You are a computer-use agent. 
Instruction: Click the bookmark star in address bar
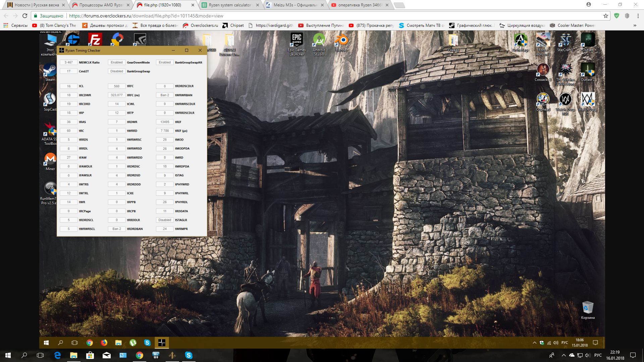pos(605,16)
